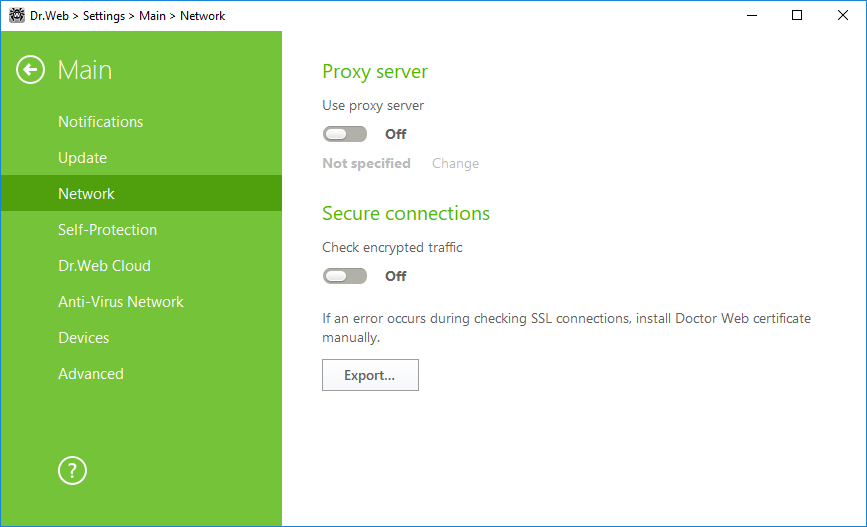
Task: Click the Main heading in sidebar
Action: tap(85, 70)
